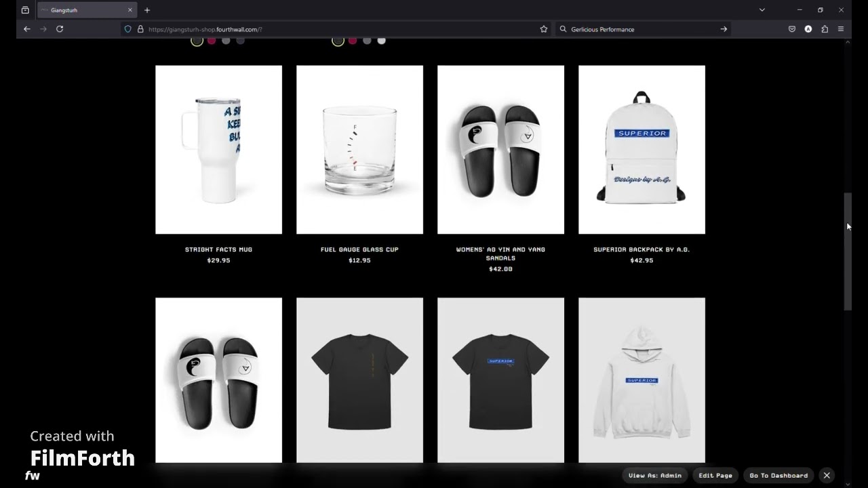Go back with the browser back arrow
The height and width of the screenshot is (488, 868).
(26, 29)
